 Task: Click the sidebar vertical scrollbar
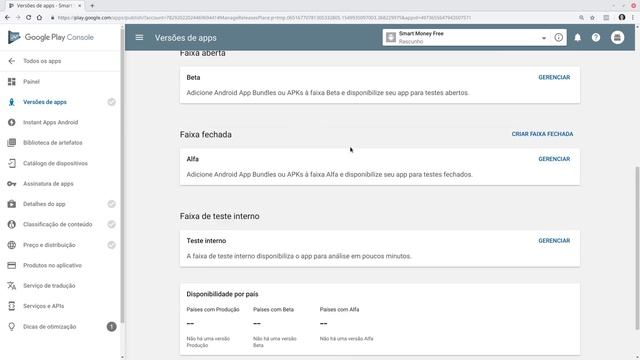point(122,176)
